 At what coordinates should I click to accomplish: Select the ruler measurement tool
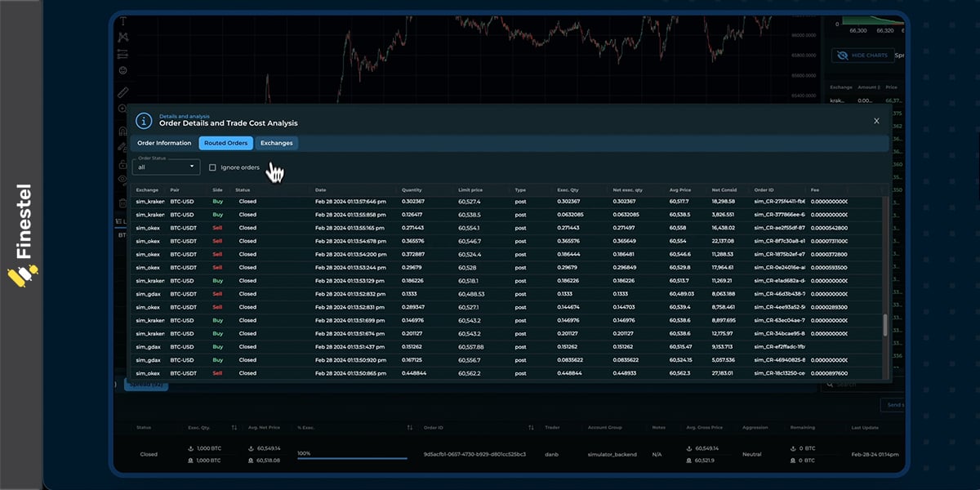[124, 91]
